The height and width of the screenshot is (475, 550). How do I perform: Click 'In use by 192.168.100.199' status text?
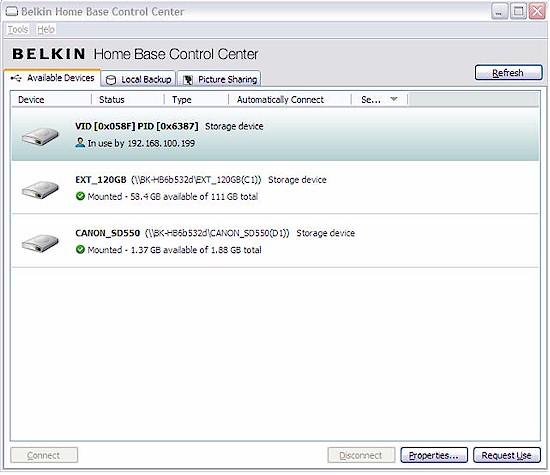pyautogui.click(x=141, y=143)
